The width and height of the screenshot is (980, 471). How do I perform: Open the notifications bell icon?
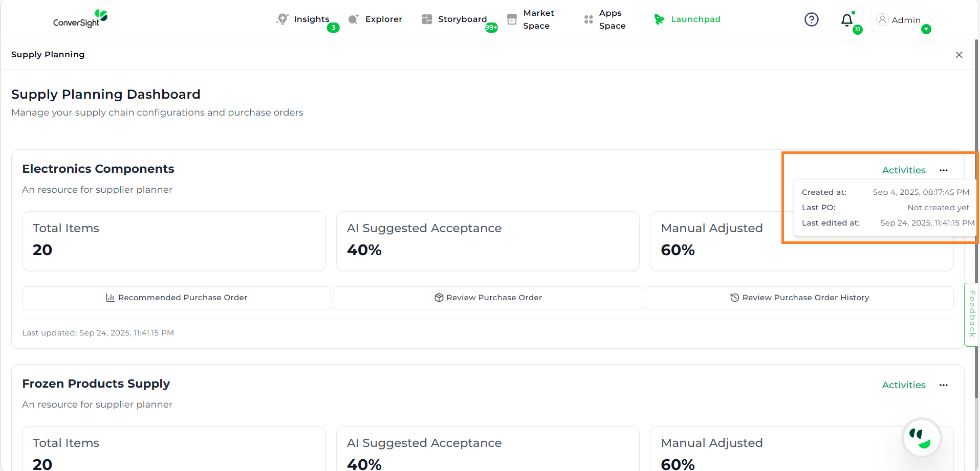point(847,20)
